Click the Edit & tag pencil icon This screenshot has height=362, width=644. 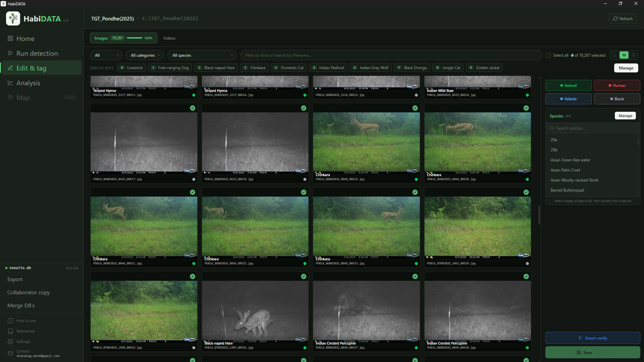[10, 68]
